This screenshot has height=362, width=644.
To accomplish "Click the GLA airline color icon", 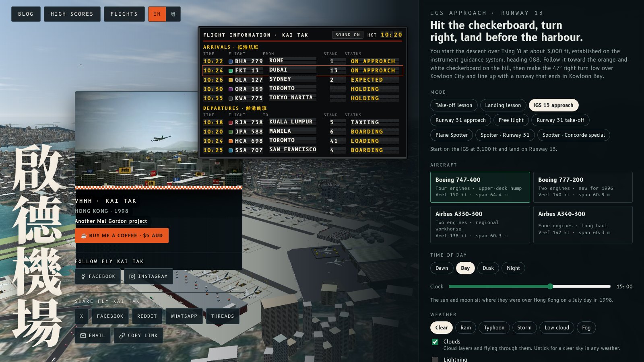I will [231, 80].
